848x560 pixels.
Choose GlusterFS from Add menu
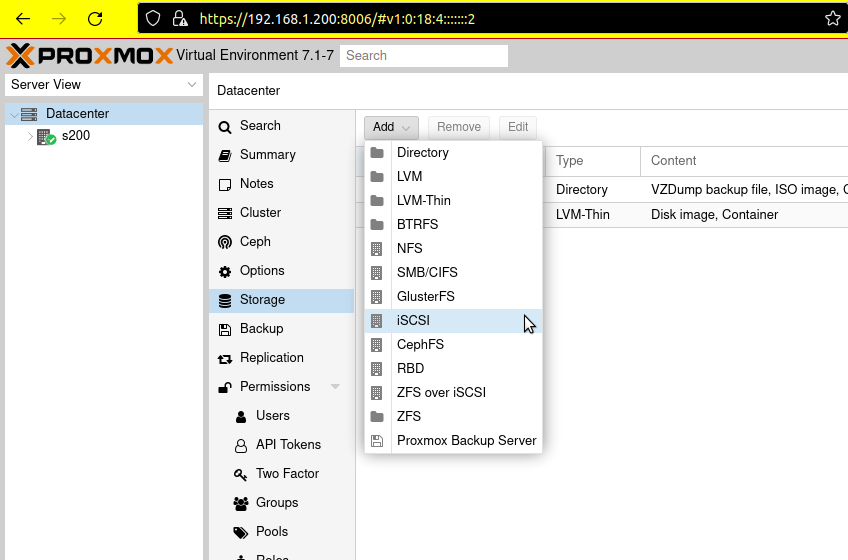453,297
